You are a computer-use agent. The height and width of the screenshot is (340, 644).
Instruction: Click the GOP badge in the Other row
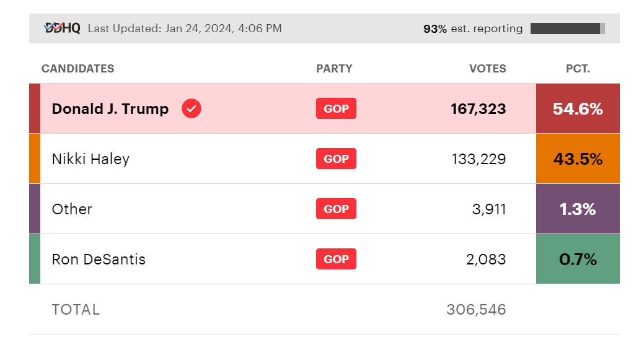point(336,209)
